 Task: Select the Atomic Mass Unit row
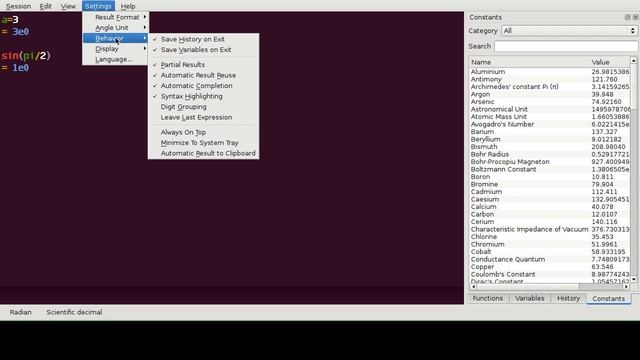[550, 117]
